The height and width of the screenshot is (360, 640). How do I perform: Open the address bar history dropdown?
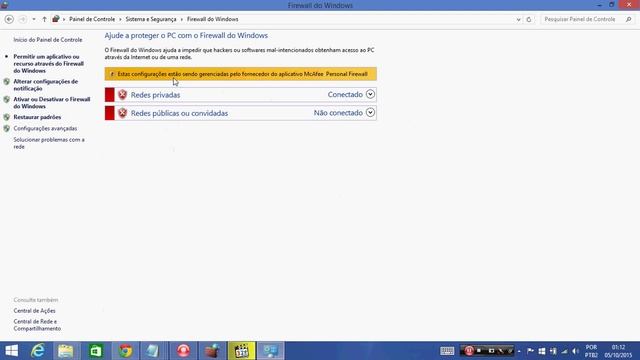(518, 19)
